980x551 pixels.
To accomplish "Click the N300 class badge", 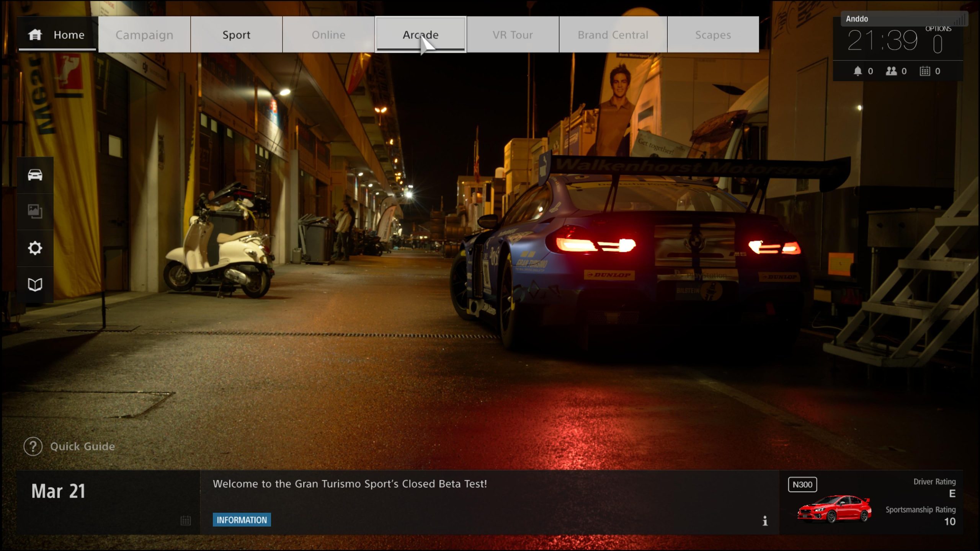I will tap(802, 484).
